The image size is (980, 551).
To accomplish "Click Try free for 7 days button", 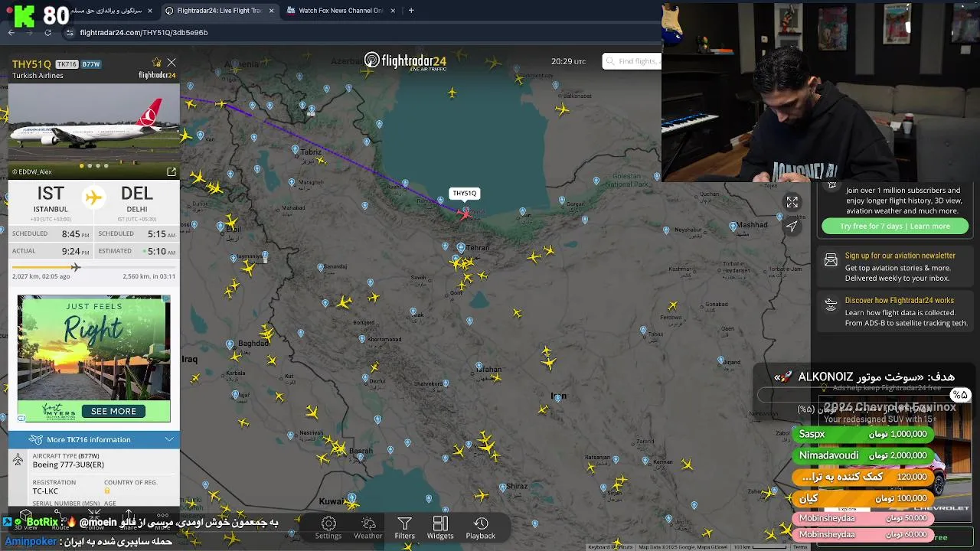I will (895, 227).
